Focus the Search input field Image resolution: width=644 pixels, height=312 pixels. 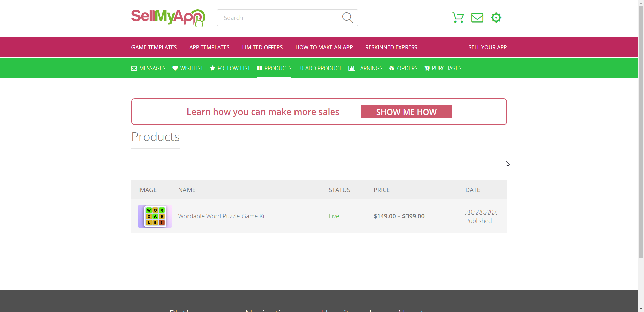click(x=277, y=18)
